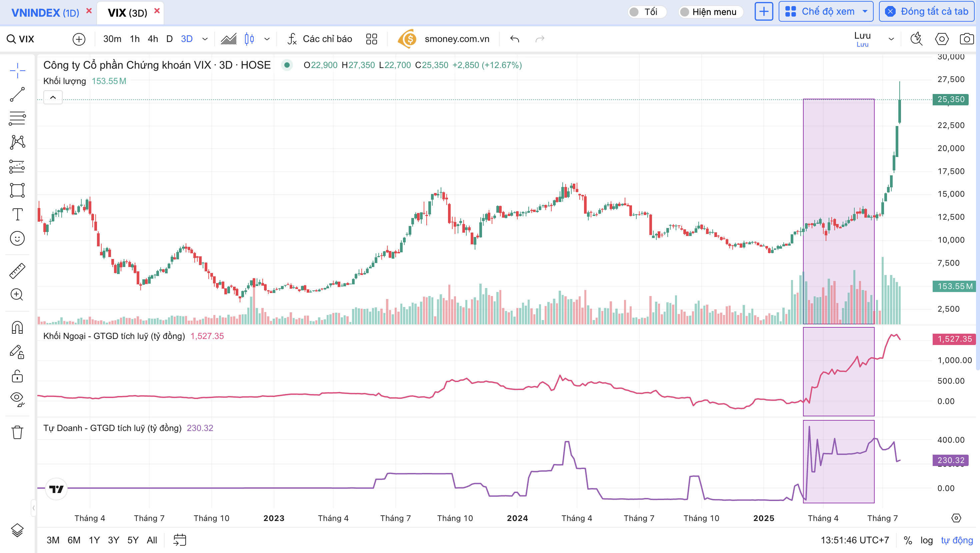Viewport: 980px width, 553px height.
Task: Open the indicator templates grid icon
Action: pyautogui.click(x=371, y=39)
